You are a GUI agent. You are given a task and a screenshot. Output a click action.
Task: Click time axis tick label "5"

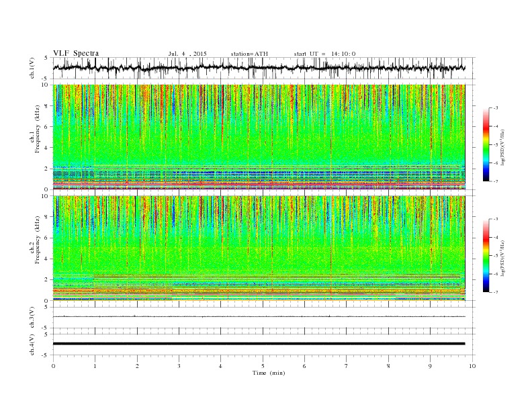[263, 366]
